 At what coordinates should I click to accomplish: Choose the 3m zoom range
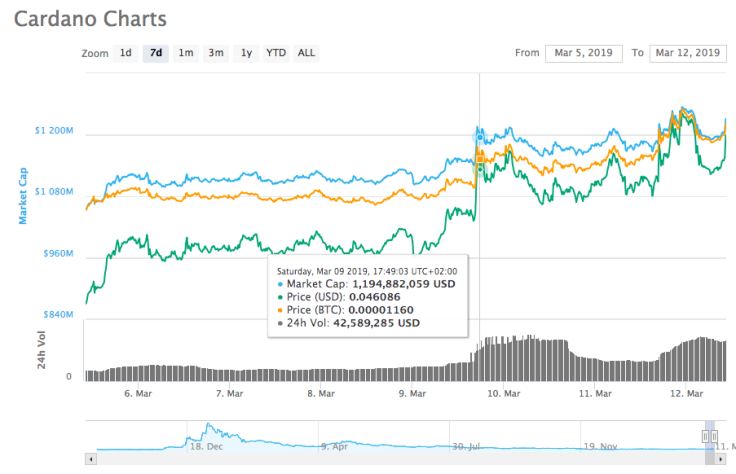216,53
